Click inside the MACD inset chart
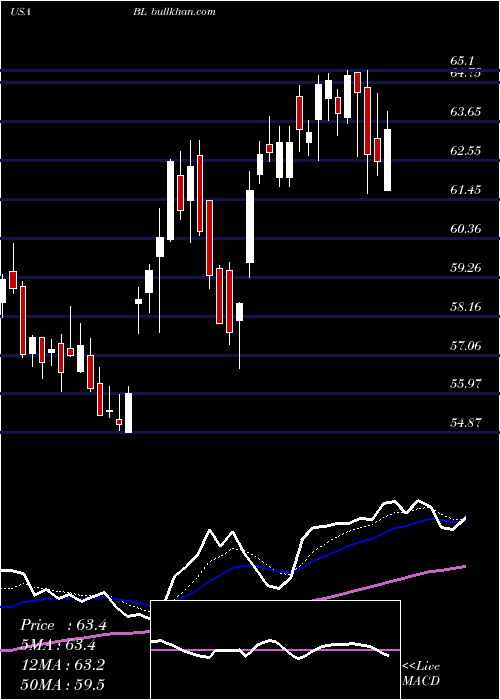Viewport: 500px width, 700px height. click(275, 650)
